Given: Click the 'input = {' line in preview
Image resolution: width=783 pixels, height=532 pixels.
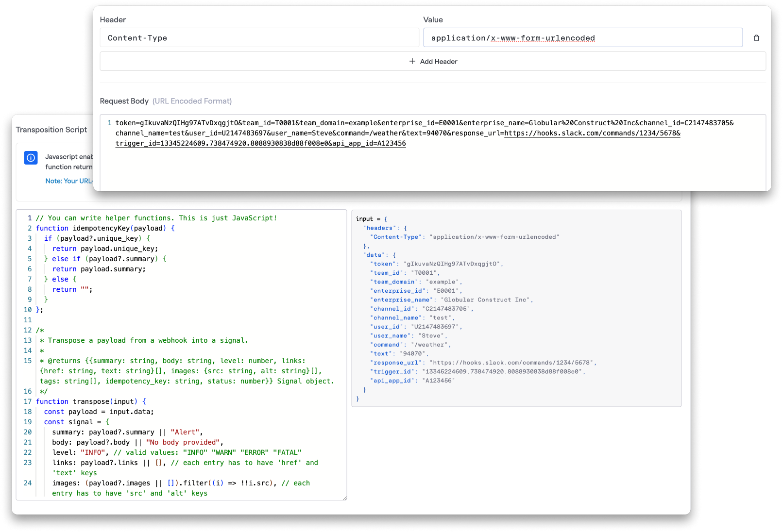Looking at the screenshot, I should [372, 219].
